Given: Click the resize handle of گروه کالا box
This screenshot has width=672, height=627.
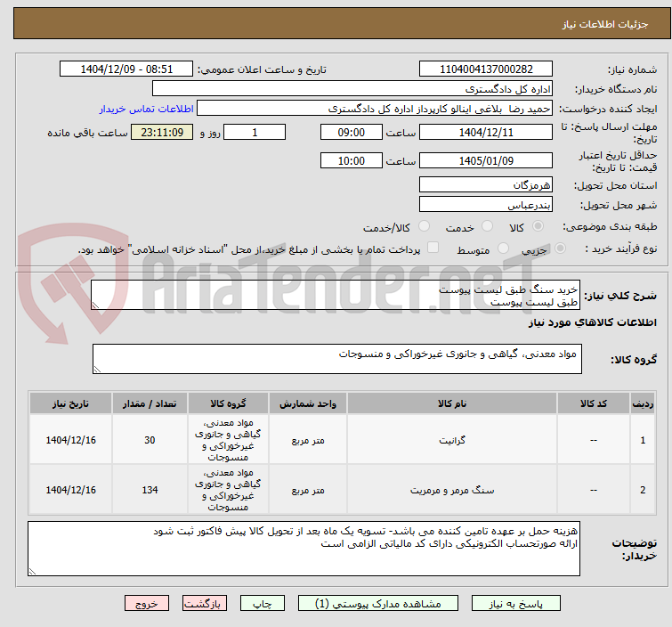Looking at the screenshot, I should pos(97,370).
